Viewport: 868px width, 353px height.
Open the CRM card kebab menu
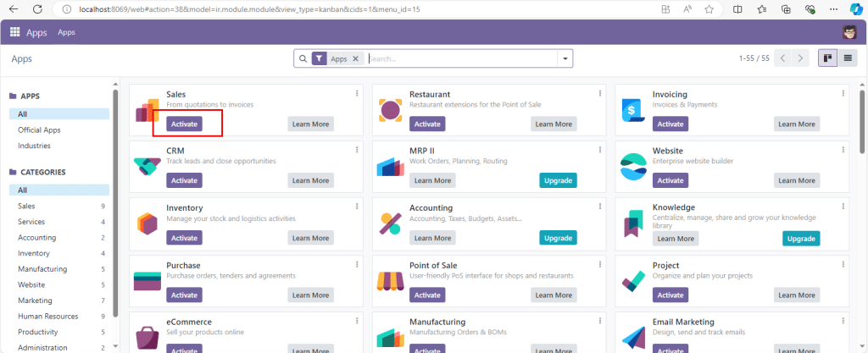point(357,150)
